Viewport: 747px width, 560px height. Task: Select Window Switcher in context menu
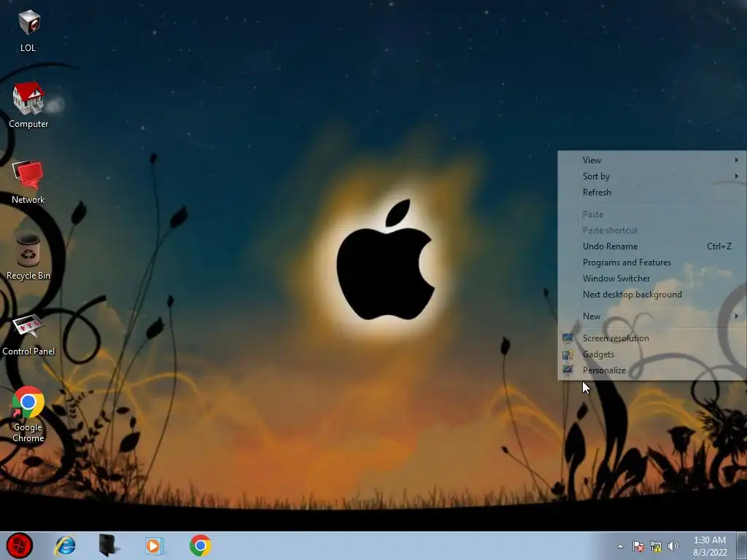point(651,279)
